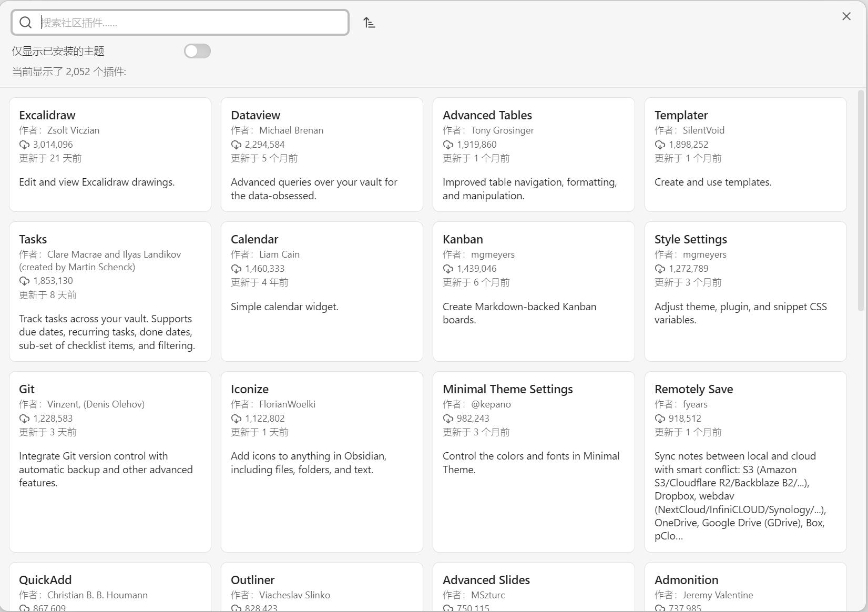Open the Advanced Slides plugin title

click(x=486, y=580)
